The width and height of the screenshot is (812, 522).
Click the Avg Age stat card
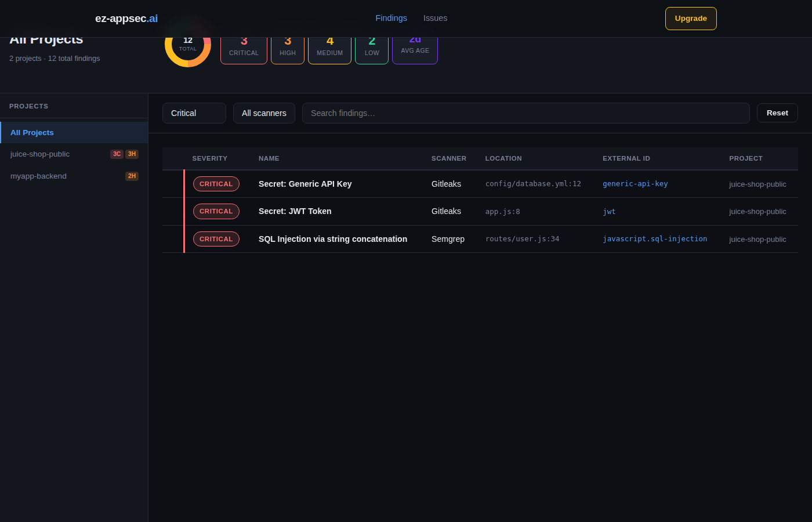[415, 50]
